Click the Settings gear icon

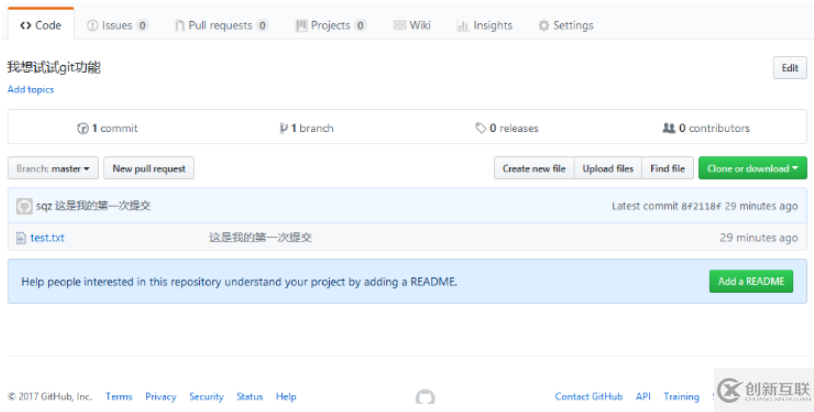tap(543, 25)
